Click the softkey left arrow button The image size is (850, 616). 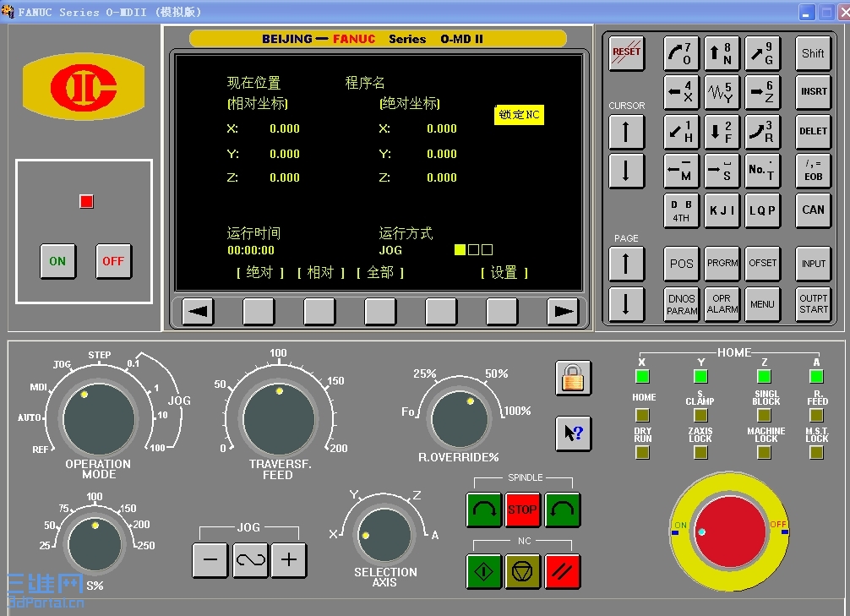[198, 311]
